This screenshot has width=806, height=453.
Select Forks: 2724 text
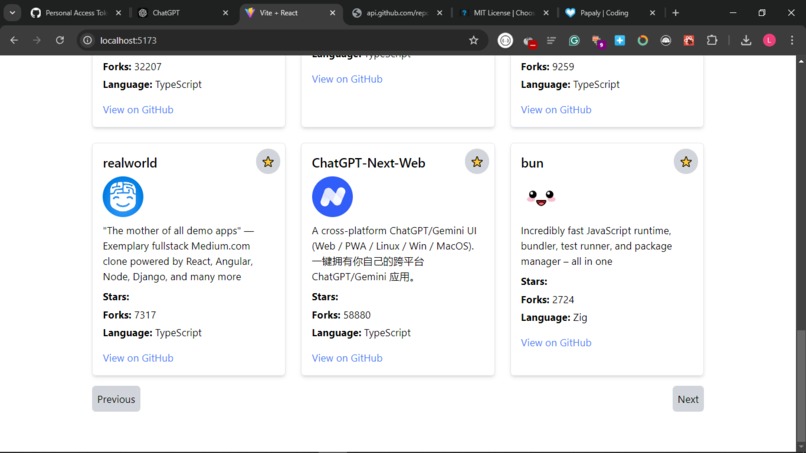(547, 299)
